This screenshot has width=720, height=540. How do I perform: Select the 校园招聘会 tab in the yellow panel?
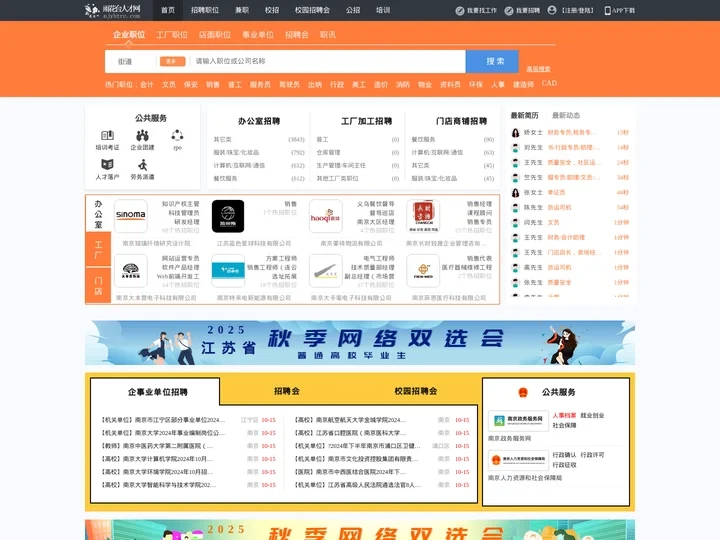pos(416,391)
